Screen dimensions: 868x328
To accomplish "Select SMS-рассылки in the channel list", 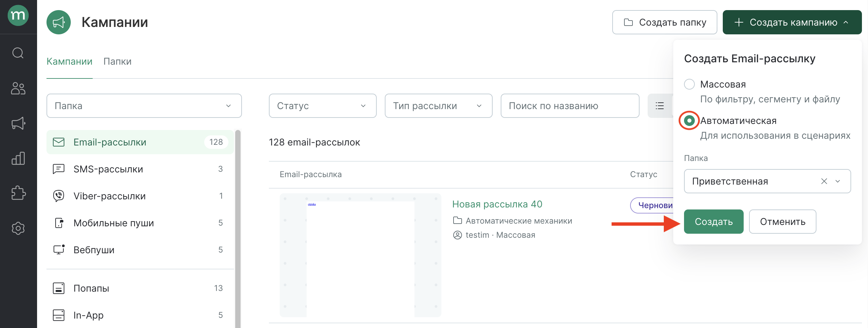I will point(140,169).
